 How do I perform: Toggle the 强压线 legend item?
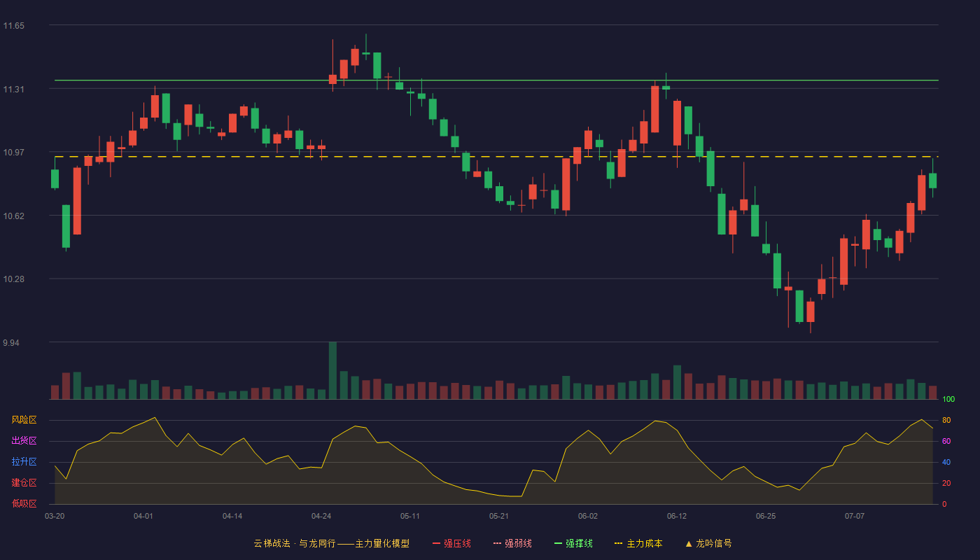(x=451, y=543)
